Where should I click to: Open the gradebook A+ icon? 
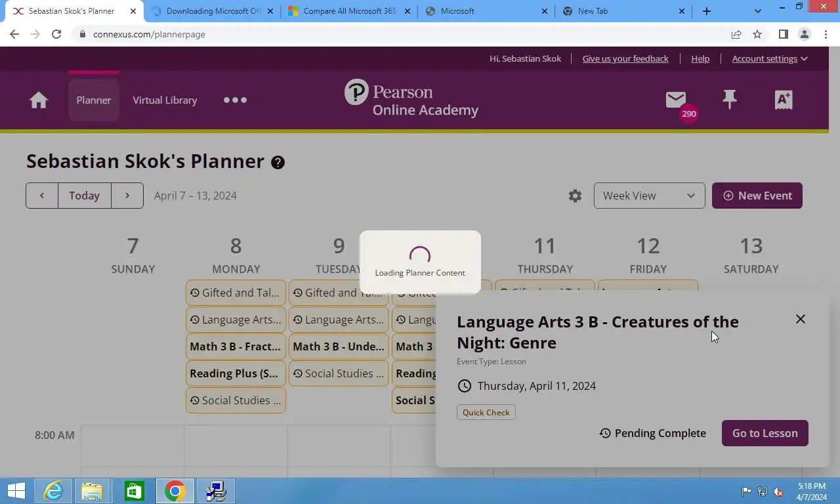click(x=784, y=100)
